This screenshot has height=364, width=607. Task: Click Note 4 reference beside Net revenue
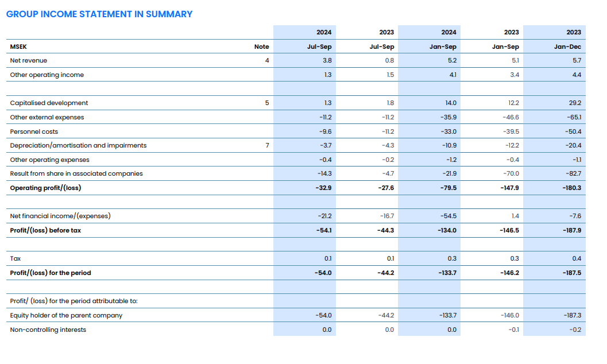pos(266,60)
